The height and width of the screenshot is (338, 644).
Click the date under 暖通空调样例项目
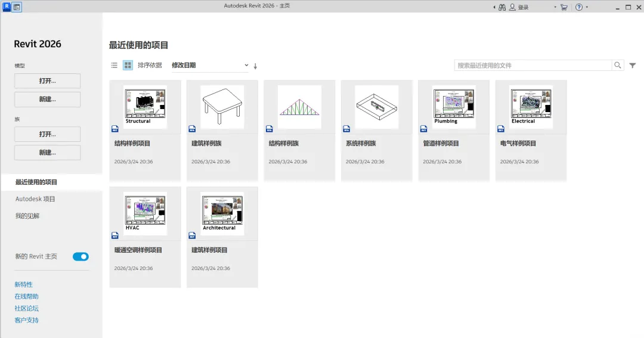click(x=134, y=269)
